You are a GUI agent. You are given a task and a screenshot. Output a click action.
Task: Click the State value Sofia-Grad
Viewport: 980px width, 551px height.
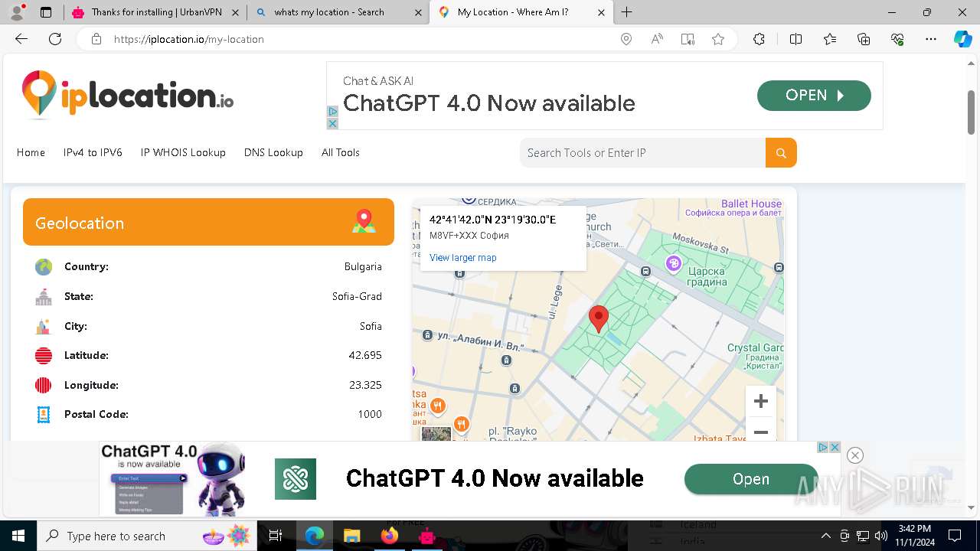pos(357,296)
